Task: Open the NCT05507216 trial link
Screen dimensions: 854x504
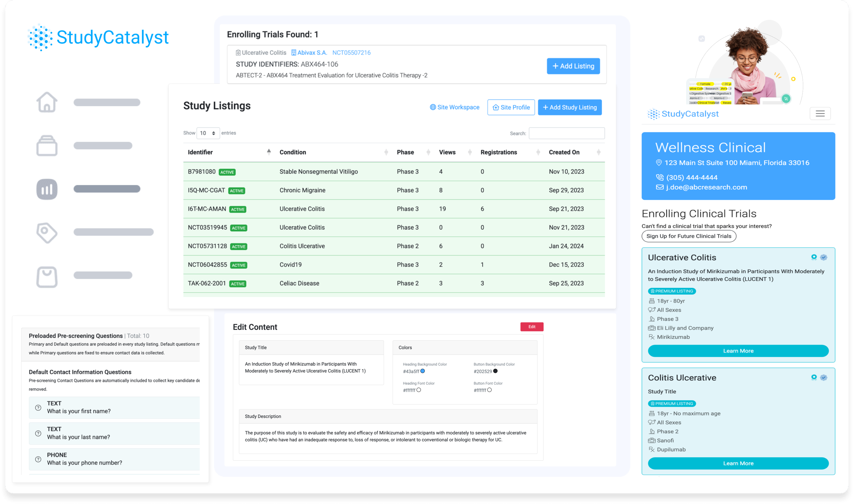Action: coord(351,53)
